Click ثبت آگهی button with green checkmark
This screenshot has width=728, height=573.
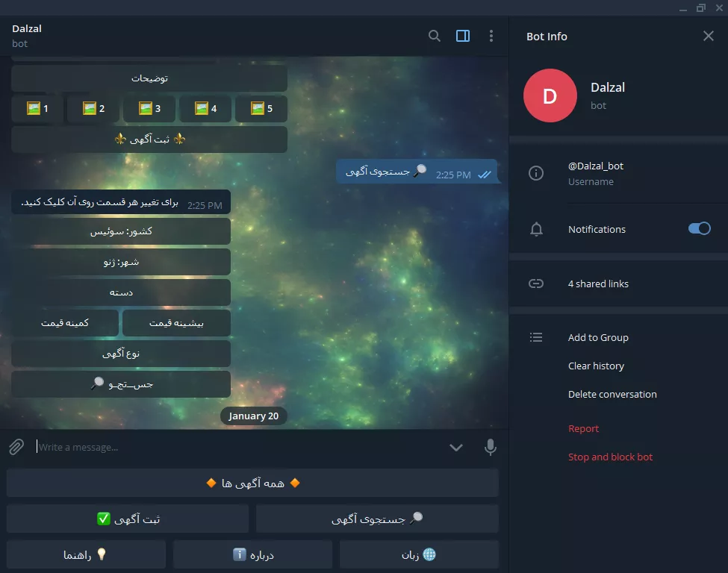[128, 519]
